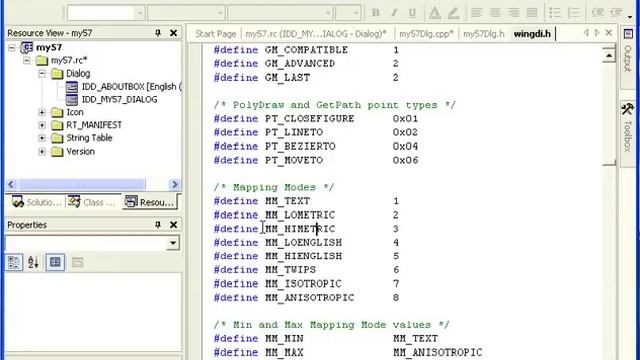The width and height of the screenshot is (640, 360).
Task: Close the Properties panel
Action: coord(173,224)
